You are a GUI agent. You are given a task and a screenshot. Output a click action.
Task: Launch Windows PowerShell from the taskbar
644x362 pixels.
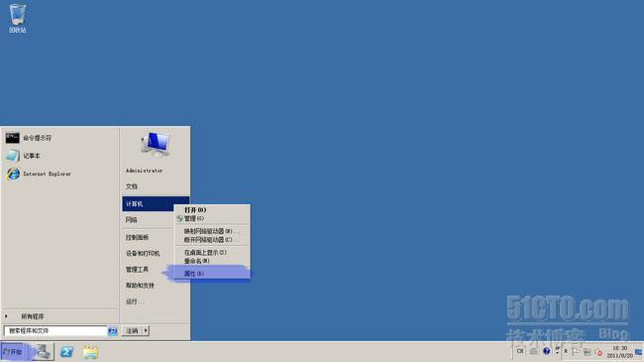pyautogui.click(x=66, y=352)
